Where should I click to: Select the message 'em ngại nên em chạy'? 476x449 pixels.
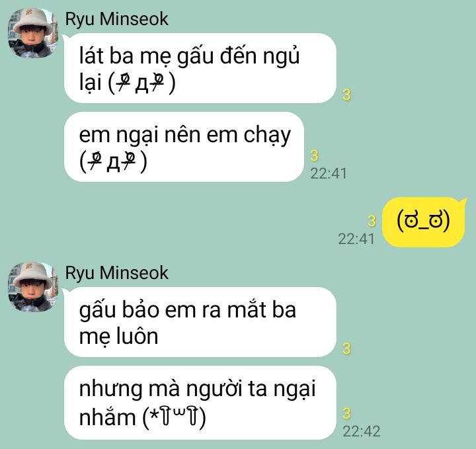(184, 147)
